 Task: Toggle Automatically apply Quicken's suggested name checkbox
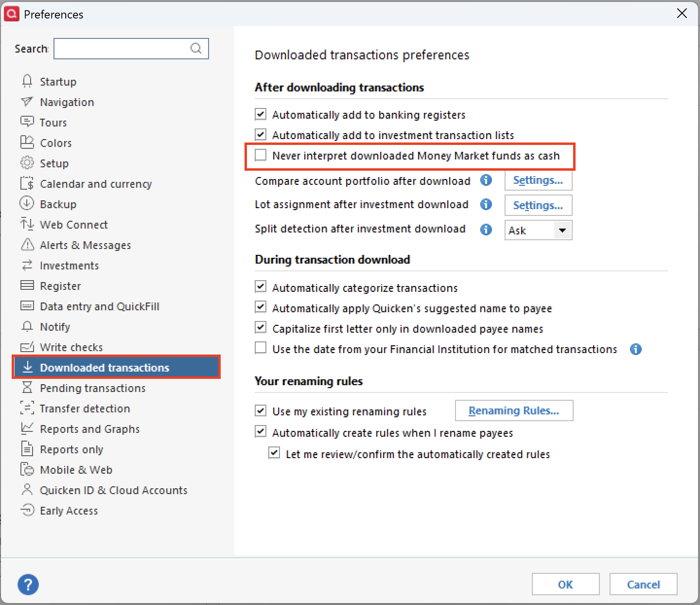261,307
